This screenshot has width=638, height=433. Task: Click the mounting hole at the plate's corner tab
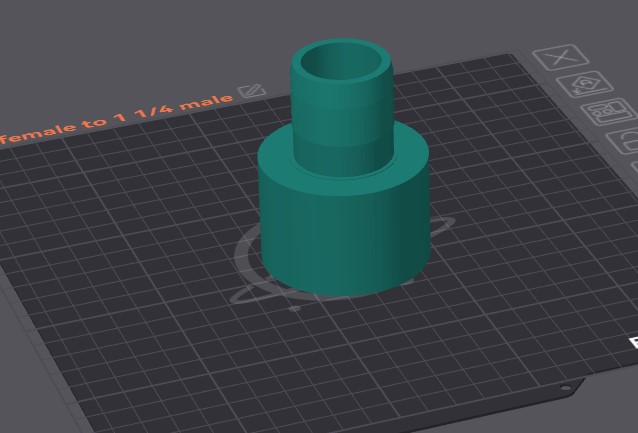566,388
